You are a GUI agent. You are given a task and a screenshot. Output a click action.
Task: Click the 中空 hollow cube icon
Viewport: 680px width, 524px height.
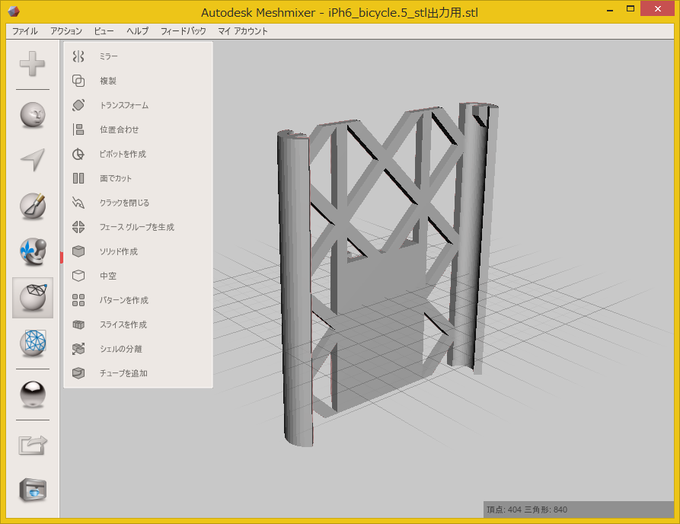click(x=78, y=275)
